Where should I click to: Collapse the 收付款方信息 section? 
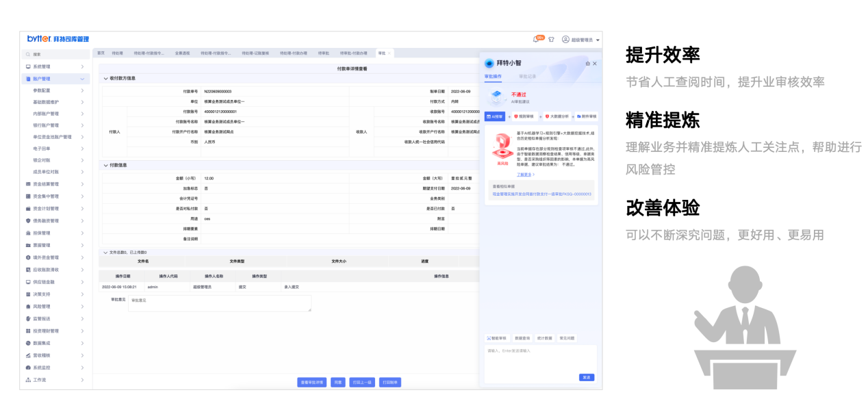coord(105,79)
